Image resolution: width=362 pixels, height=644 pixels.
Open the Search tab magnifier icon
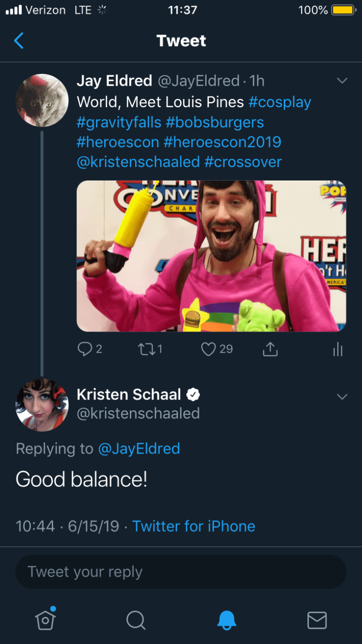point(135,620)
